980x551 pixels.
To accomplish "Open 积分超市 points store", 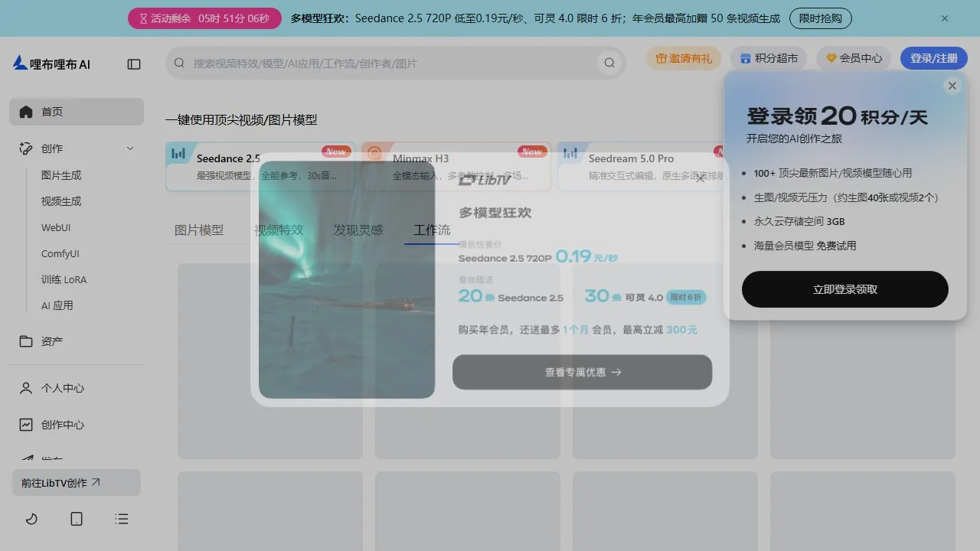I will tap(769, 58).
